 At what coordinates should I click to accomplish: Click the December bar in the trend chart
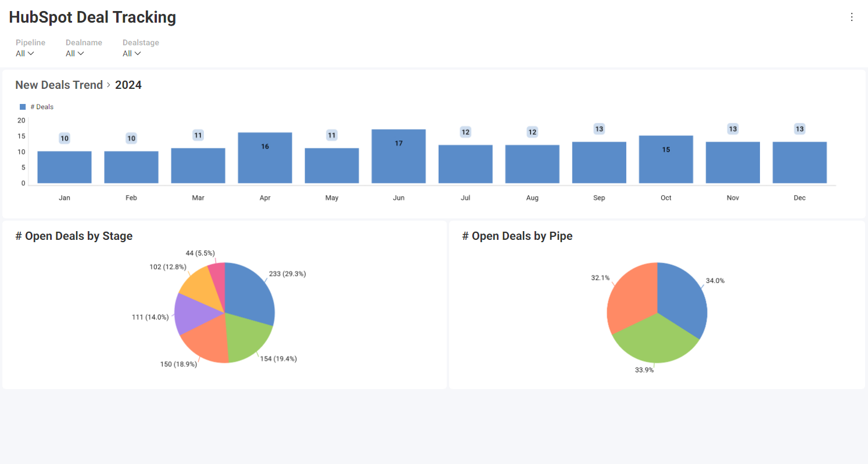coord(799,161)
